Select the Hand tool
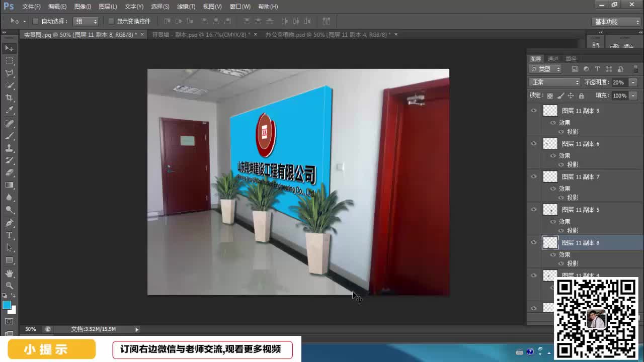The width and height of the screenshot is (644, 362). [8, 273]
